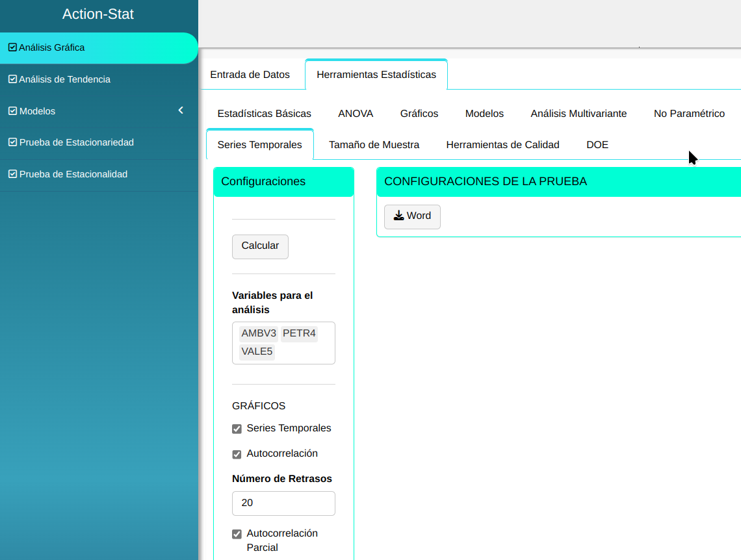Disable the Autocorrelación checkbox
741x560 pixels.
click(x=237, y=455)
